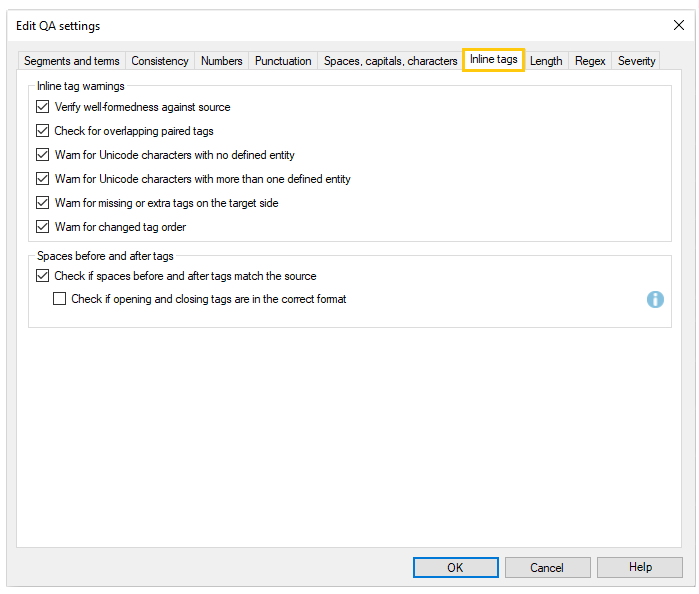Viewport: 699px width, 594px height.
Task: Open the Consistency tab
Action: (160, 61)
